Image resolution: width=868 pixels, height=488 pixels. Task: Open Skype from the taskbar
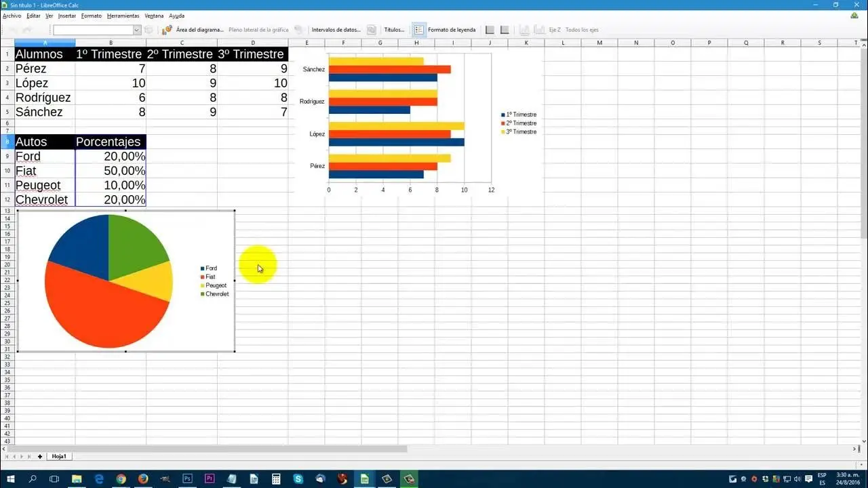click(298, 479)
